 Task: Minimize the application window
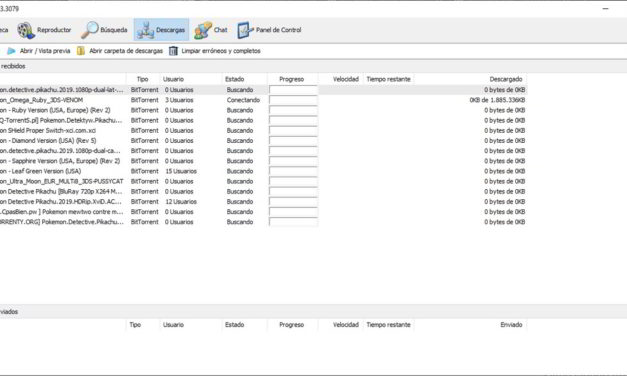pos(605,8)
